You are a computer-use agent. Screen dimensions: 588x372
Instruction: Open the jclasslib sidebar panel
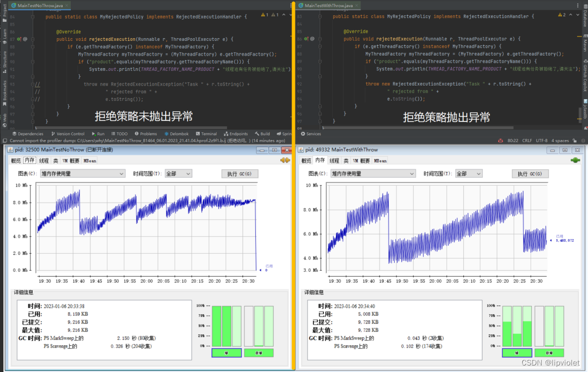coord(585,109)
